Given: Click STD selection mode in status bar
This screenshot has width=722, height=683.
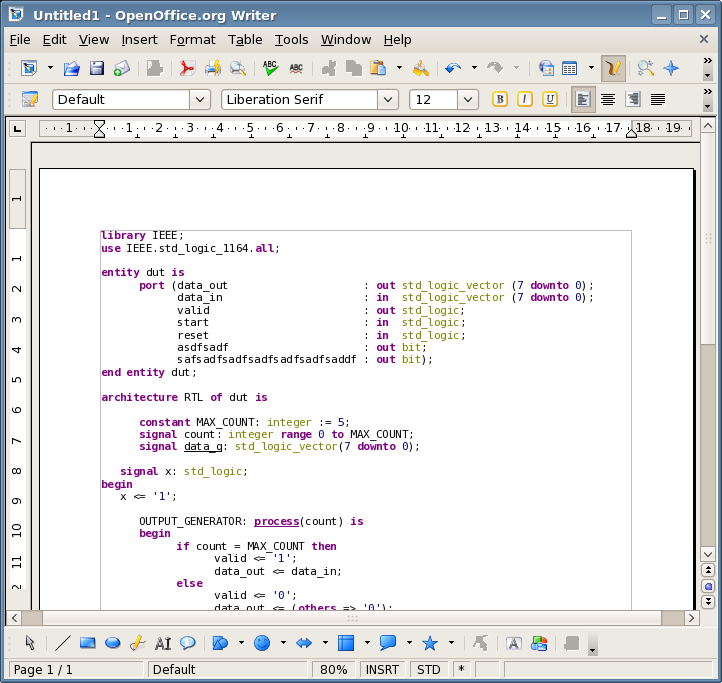Looking at the screenshot, I should (429, 669).
